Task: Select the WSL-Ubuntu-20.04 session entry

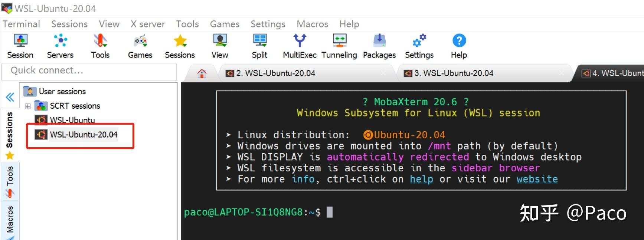Action: [84, 134]
